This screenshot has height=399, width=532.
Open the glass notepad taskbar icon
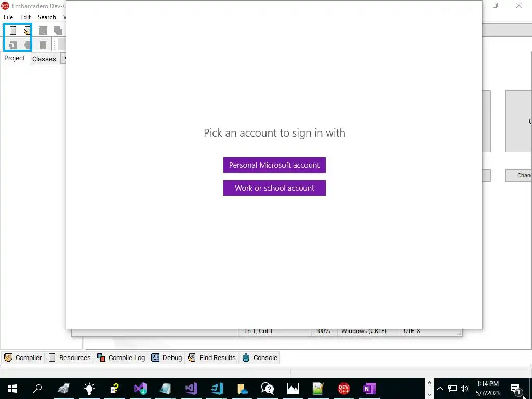[166, 389]
